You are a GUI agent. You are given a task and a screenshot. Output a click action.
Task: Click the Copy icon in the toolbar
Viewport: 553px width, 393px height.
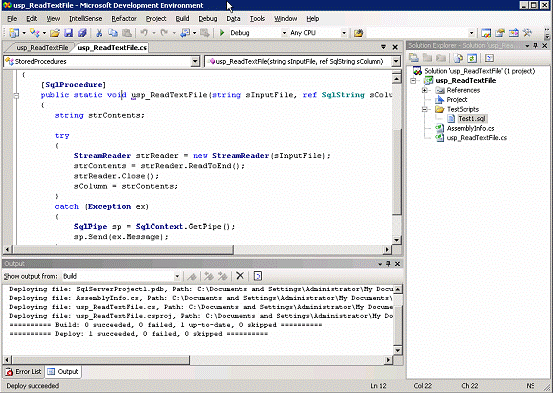[x=113, y=33]
